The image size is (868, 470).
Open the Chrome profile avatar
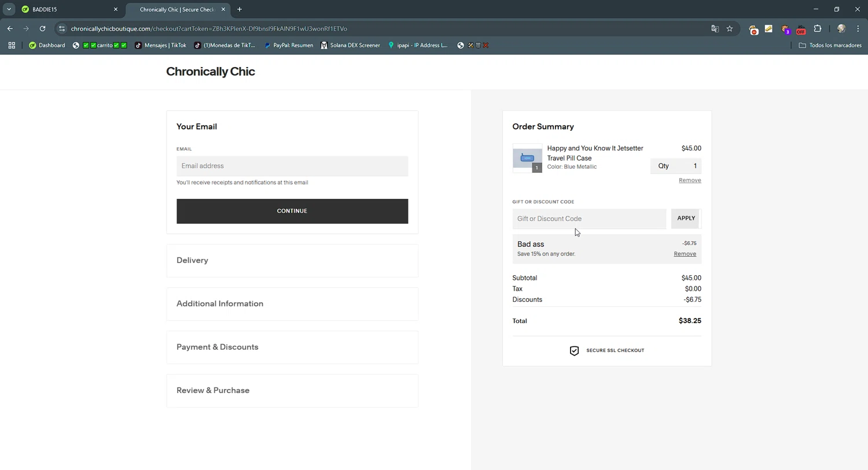tap(841, 28)
